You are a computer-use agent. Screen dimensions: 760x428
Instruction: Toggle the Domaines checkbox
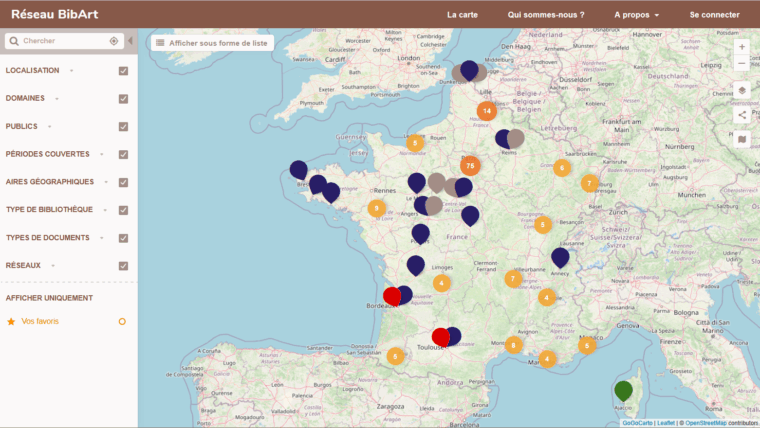[x=123, y=99]
